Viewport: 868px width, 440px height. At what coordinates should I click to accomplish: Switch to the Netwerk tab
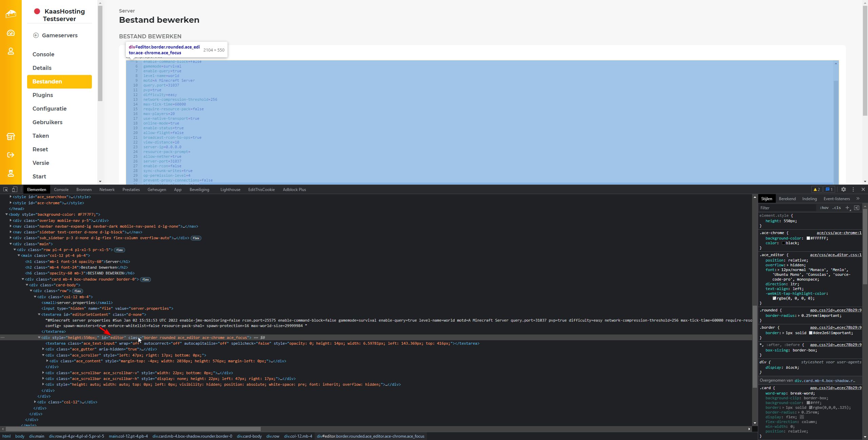107,190
